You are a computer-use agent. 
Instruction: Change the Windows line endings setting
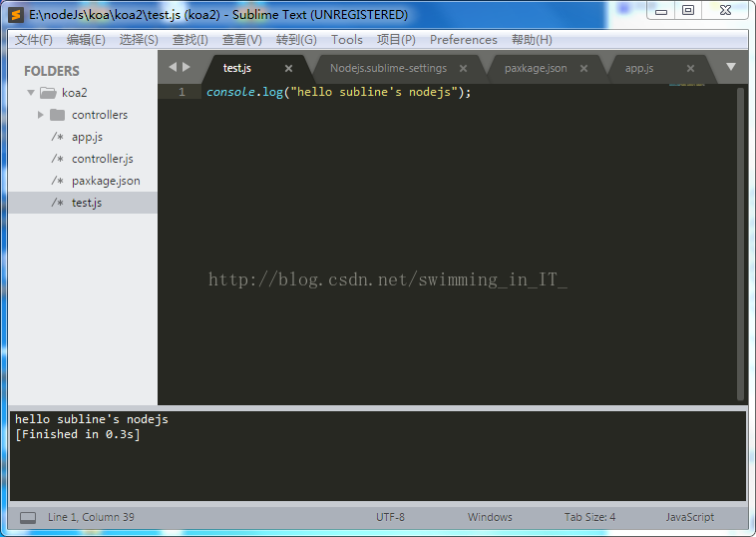490,517
